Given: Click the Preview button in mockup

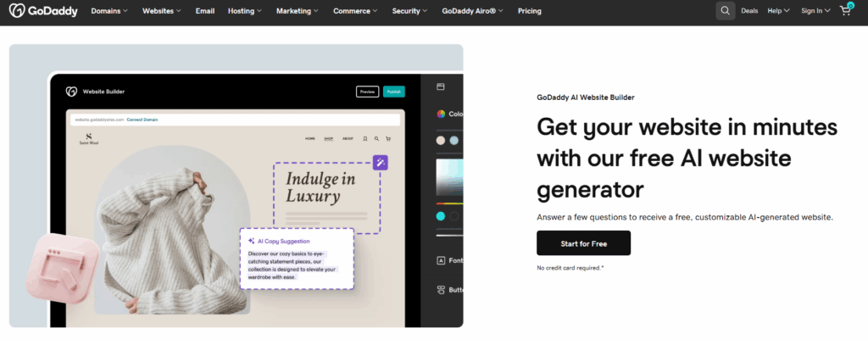Looking at the screenshot, I should pos(367,92).
